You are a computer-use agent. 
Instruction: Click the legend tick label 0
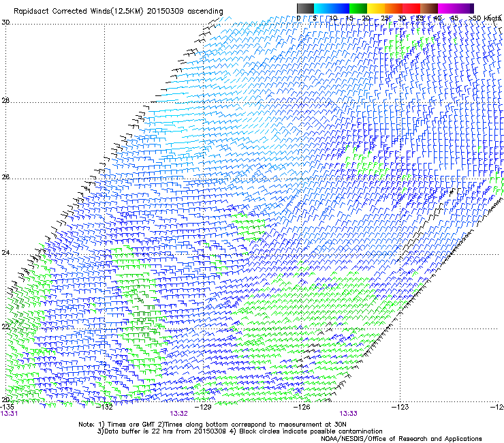coord(298,18)
